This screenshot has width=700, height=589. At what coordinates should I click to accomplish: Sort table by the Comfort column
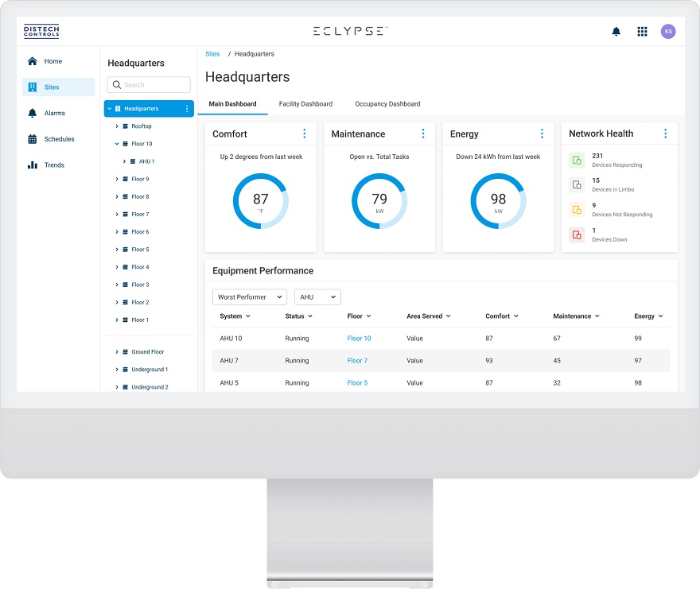point(502,316)
